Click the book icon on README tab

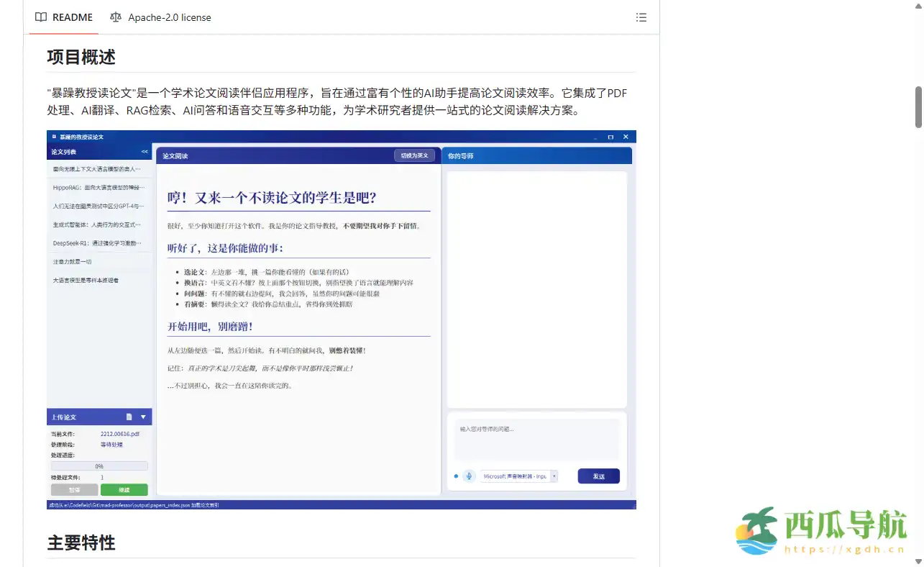coord(41,17)
